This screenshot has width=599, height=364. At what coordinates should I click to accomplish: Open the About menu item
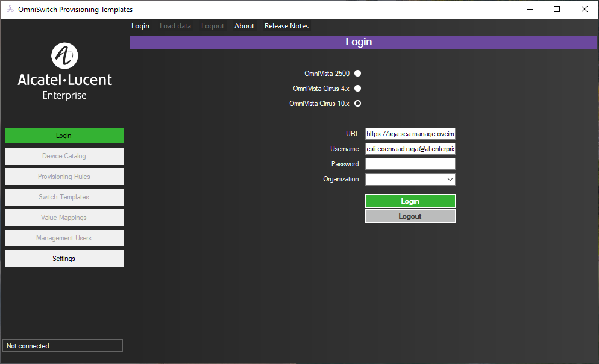(x=244, y=26)
